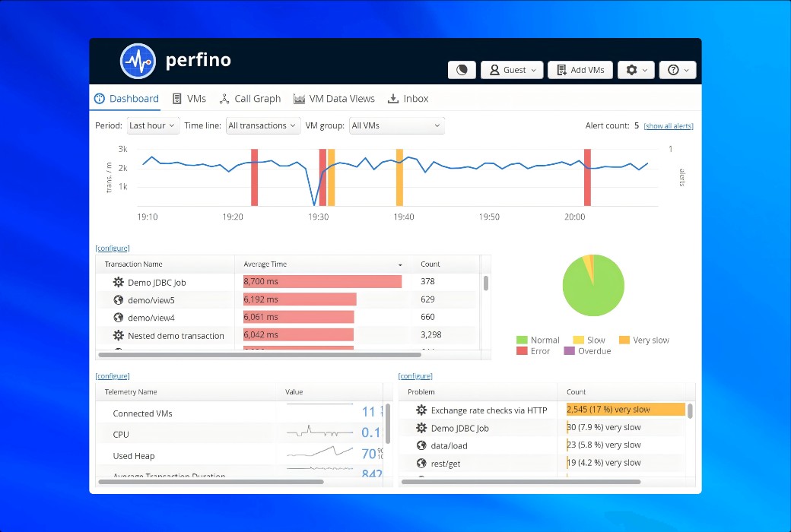Image resolution: width=791 pixels, height=532 pixels.
Task: Select the Used Heap telemetry row
Action: point(240,455)
